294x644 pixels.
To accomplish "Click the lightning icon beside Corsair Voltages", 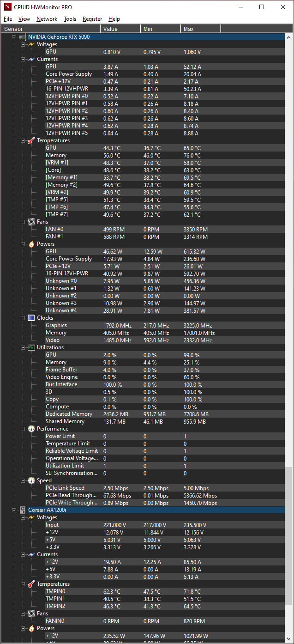I will tap(31, 517).
